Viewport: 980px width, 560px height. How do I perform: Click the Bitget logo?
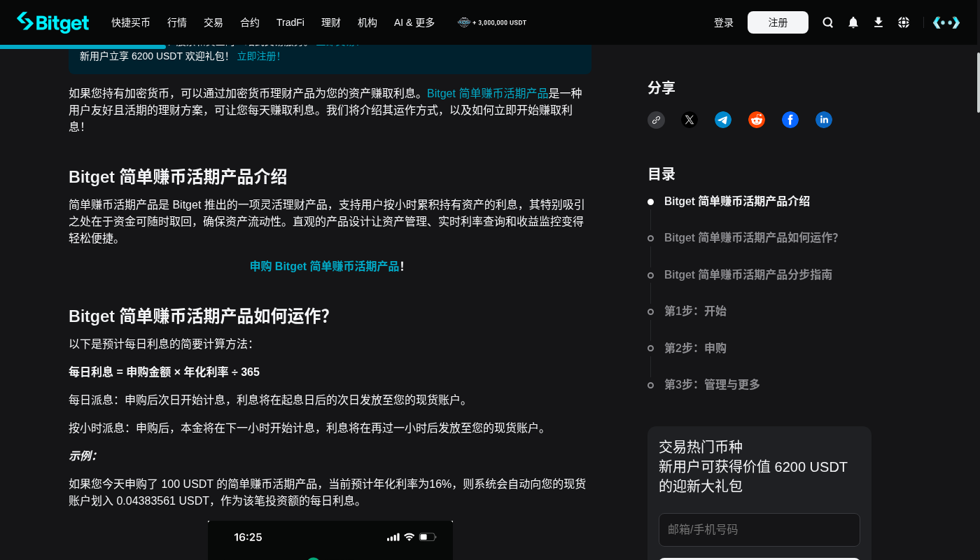tap(53, 22)
